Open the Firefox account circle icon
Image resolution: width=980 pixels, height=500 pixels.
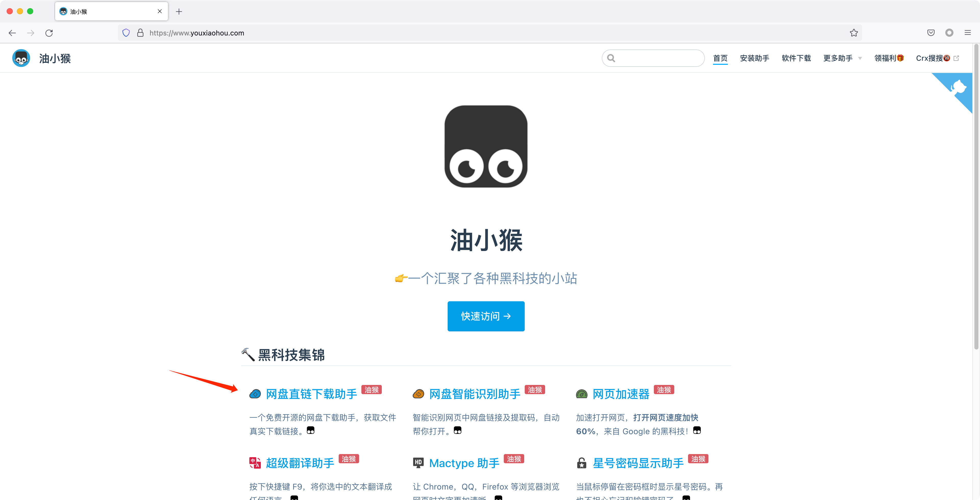click(x=949, y=33)
